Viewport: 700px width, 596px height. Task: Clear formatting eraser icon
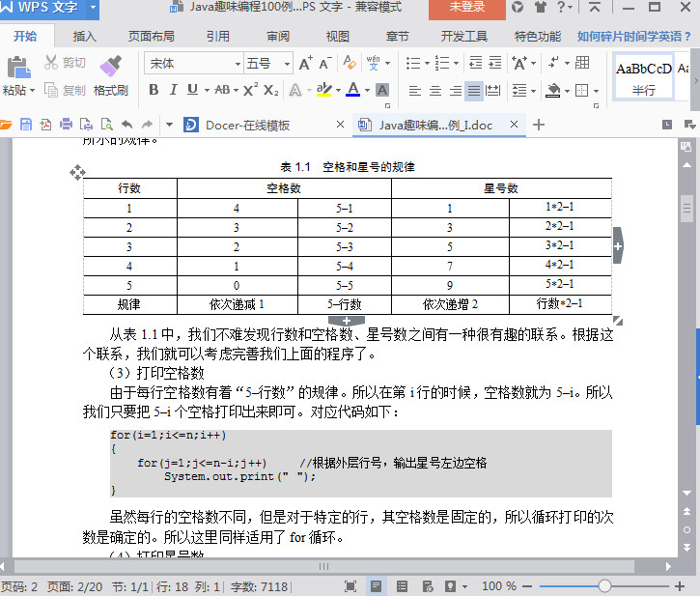coord(350,63)
